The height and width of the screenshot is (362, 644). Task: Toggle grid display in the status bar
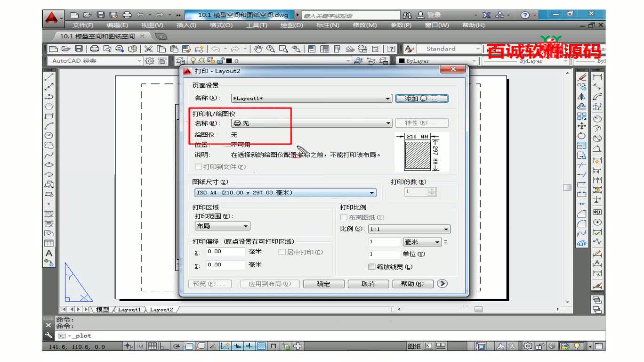coord(152,345)
